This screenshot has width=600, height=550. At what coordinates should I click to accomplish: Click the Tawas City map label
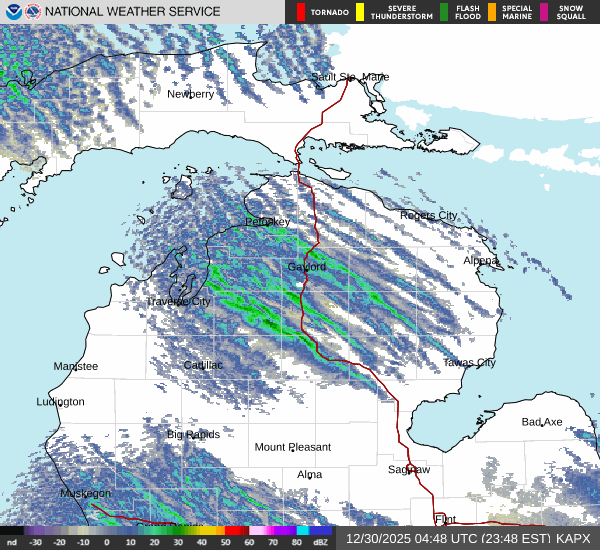pos(469,363)
